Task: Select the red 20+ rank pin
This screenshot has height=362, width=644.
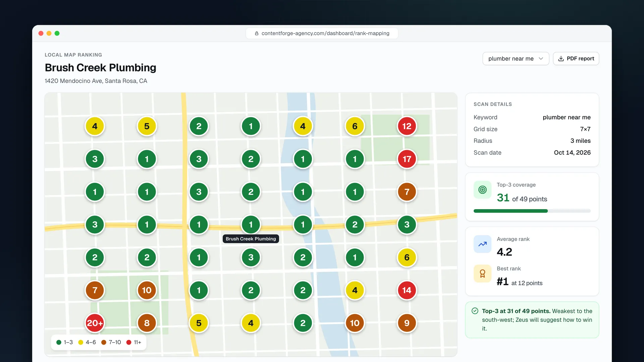Action: 95,323
